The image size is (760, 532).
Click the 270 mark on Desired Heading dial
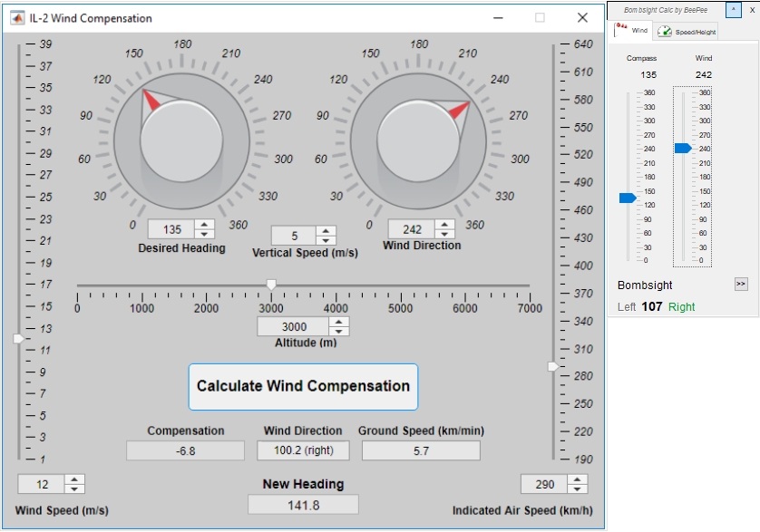click(282, 116)
